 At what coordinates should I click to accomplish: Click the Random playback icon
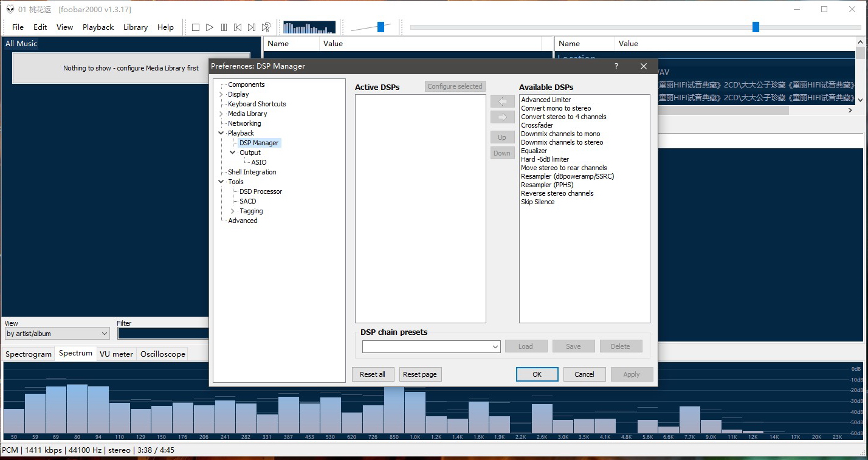tap(266, 27)
